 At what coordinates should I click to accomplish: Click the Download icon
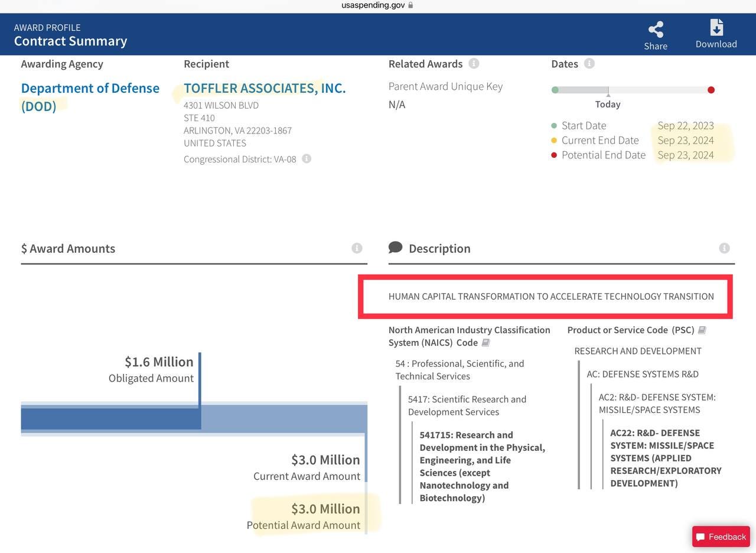click(716, 27)
